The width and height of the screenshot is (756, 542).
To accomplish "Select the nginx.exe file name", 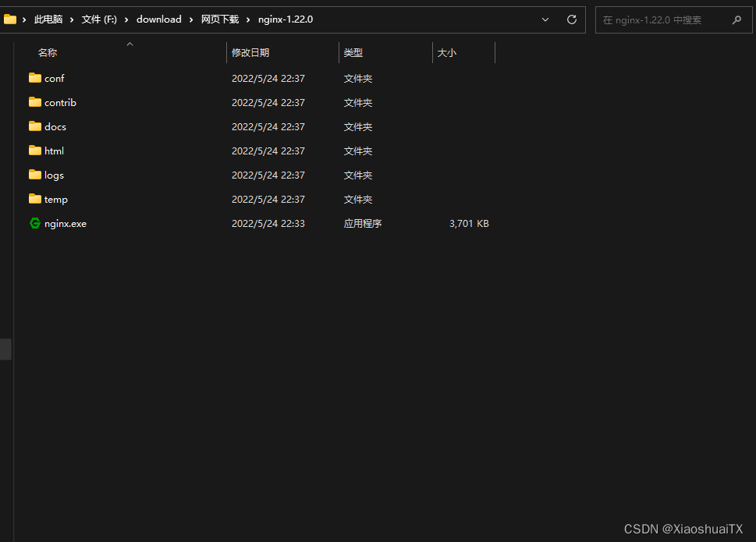I will point(66,224).
